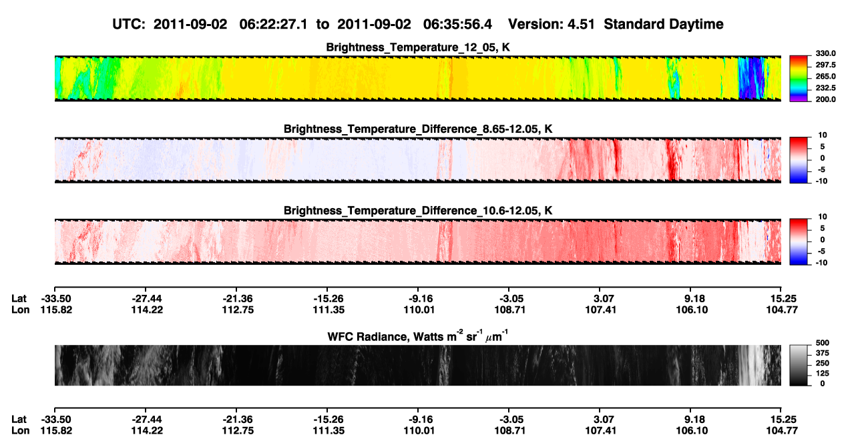Click the 10 label on the 8.65-12.05 colorbar

[x=822, y=135]
